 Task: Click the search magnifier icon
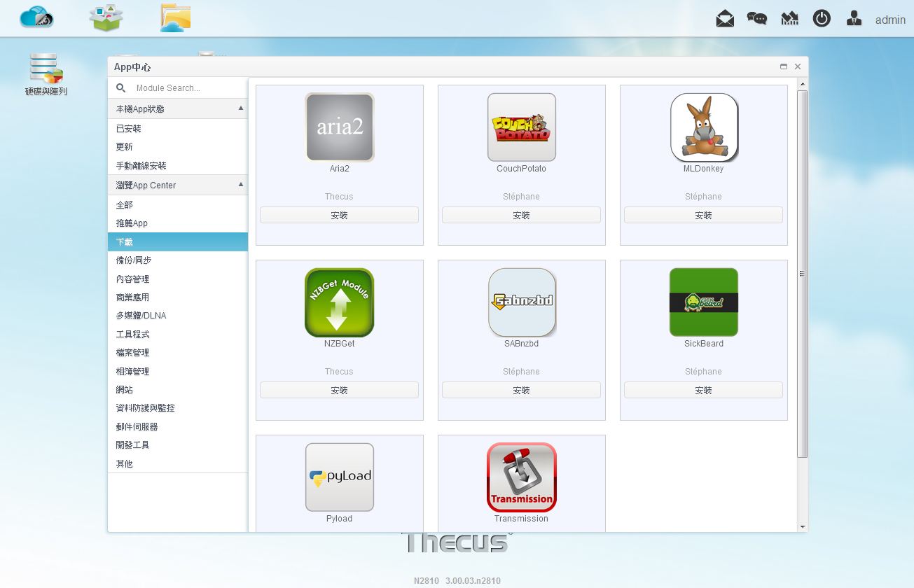pyautogui.click(x=121, y=88)
